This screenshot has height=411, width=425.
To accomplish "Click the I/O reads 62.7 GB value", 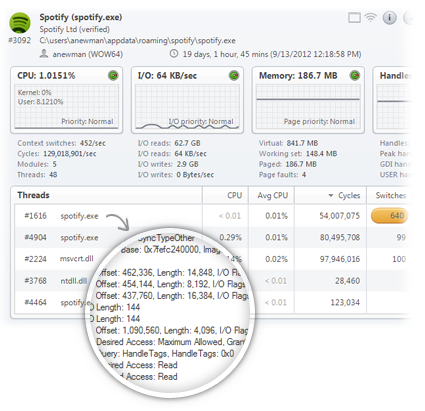I will tap(187, 143).
